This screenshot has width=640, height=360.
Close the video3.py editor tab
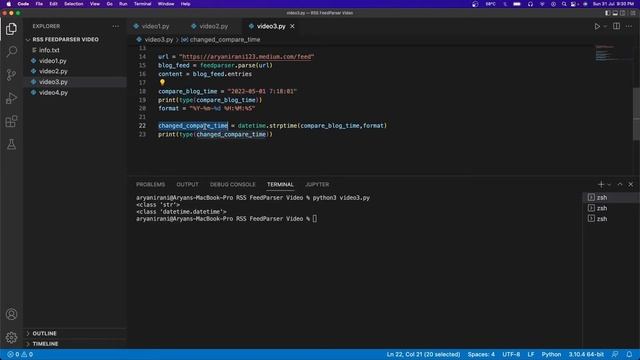292,26
